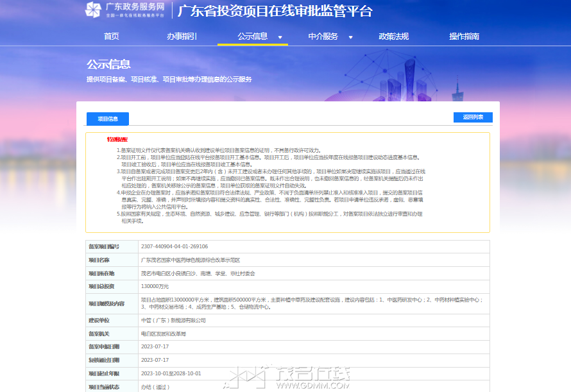Open the 首页 menu item

tap(112, 37)
